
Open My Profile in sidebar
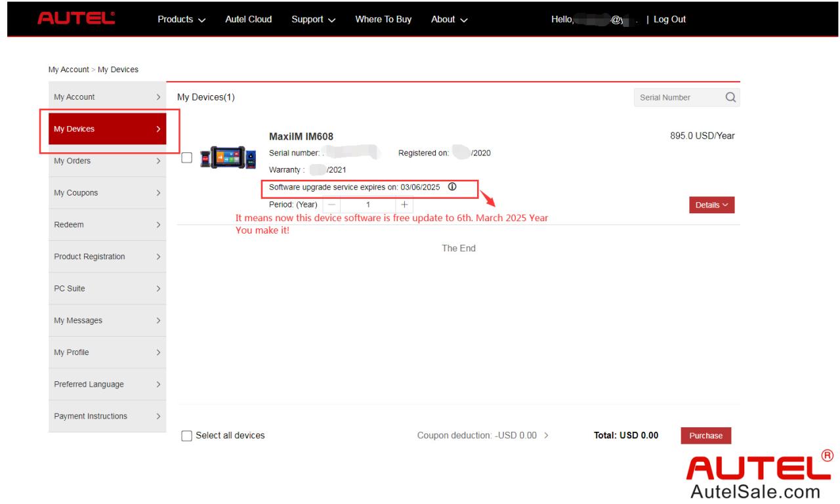click(x=108, y=352)
